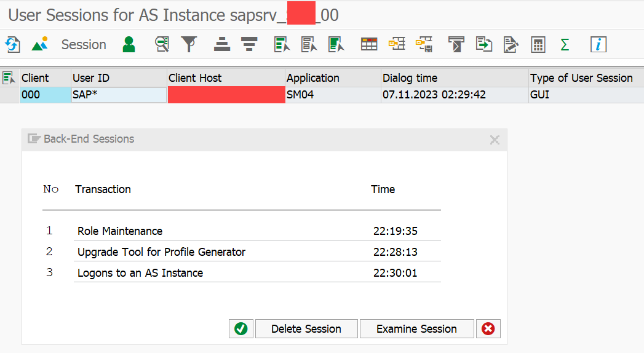Select the Logons to an AS Instance row
Viewport: 644px width, 353px height.
pyautogui.click(x=242, y=272)
